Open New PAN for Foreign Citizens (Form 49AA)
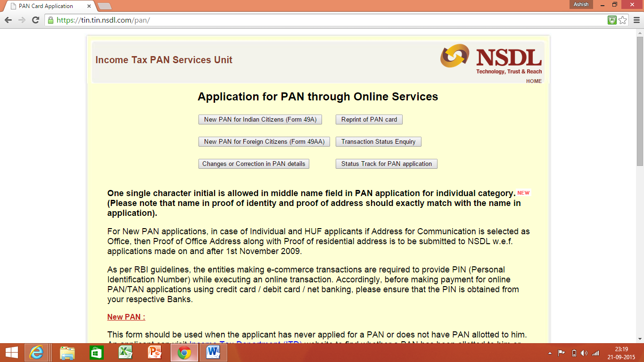 click(x=264, y=142)
